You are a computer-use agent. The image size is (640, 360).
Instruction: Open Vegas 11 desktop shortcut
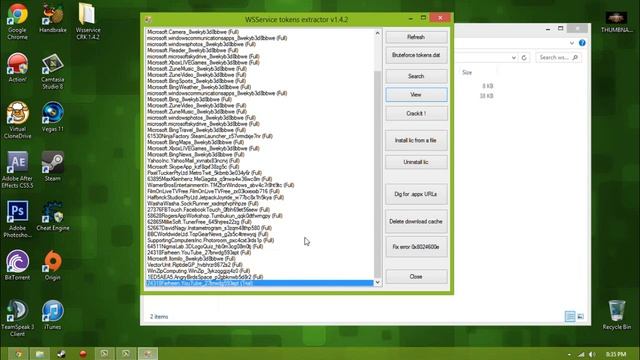53,117
